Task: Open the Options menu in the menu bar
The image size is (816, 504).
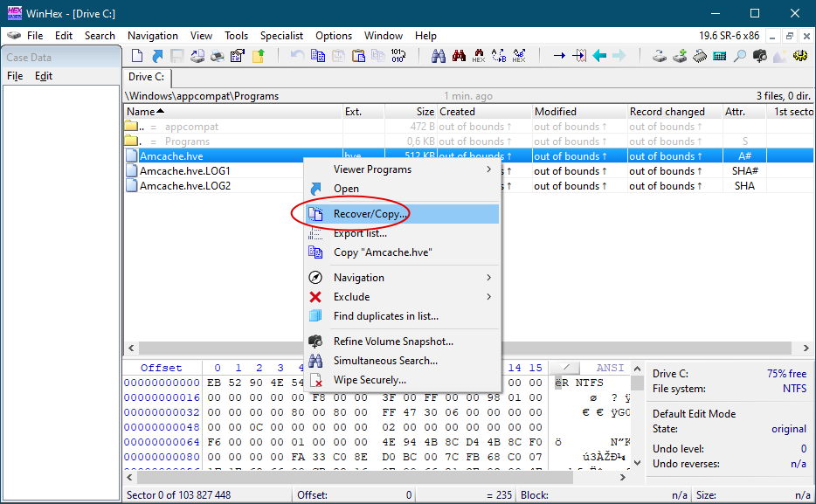Action: point(334,36)
